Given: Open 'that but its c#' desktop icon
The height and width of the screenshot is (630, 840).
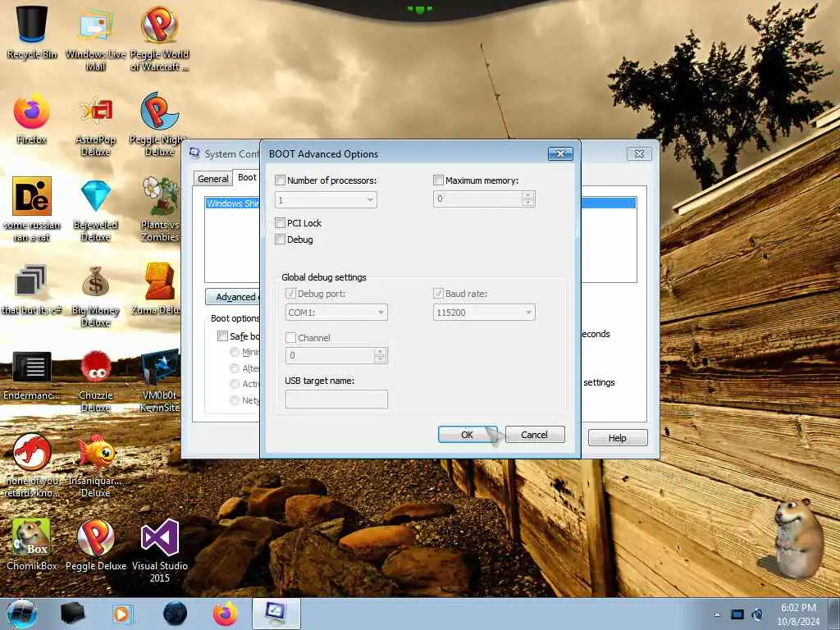Looking at the screenshot, I should tap(31, 288).
